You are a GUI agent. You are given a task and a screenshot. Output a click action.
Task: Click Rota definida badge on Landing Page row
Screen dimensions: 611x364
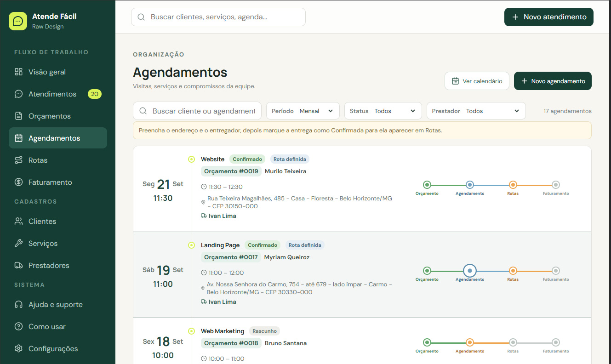[x=305, y=245]
